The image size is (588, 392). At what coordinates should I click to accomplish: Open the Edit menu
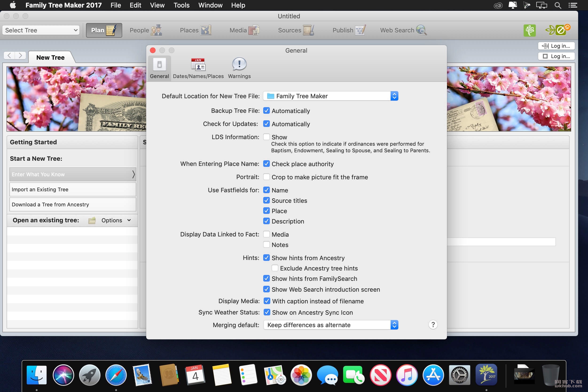(136, 5)
